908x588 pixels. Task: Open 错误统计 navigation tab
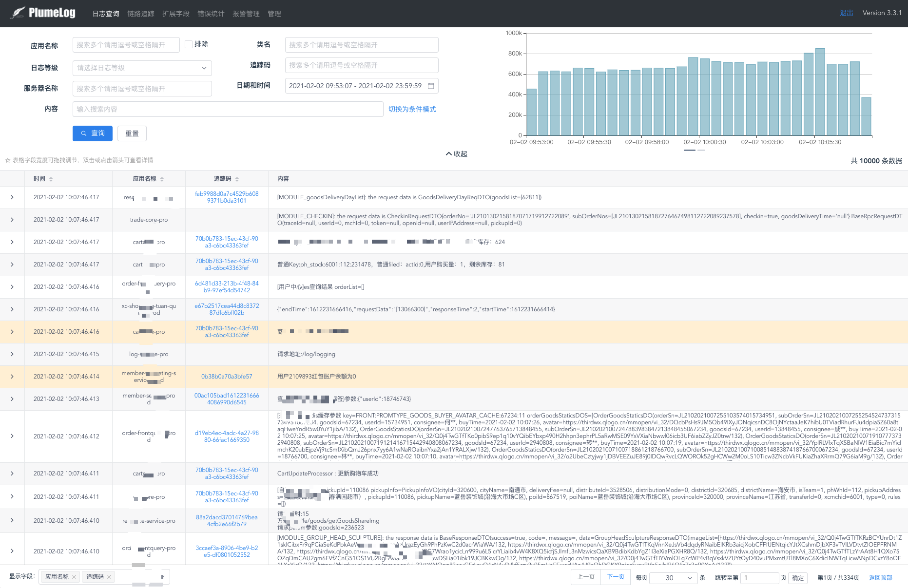point(211,14)
